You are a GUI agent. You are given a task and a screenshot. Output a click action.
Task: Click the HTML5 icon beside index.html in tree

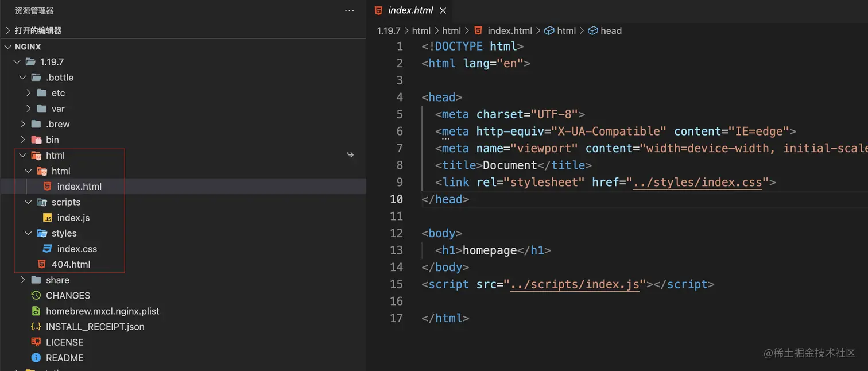point(48,187)
